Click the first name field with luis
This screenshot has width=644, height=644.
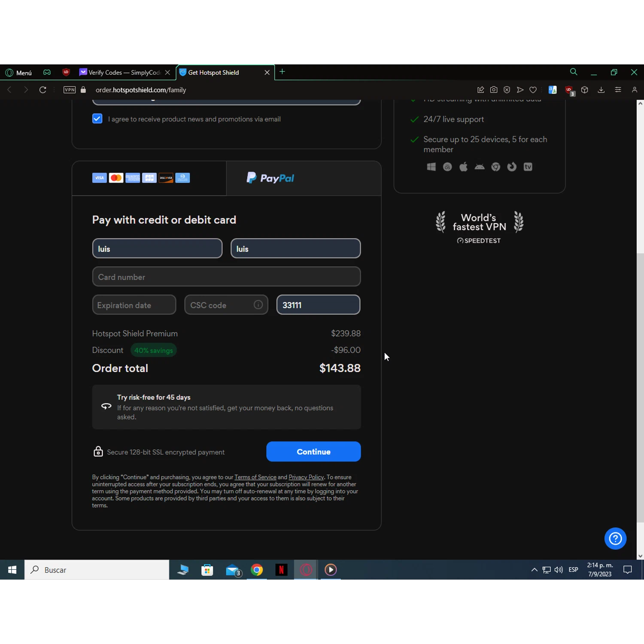(x=157, y=249)
